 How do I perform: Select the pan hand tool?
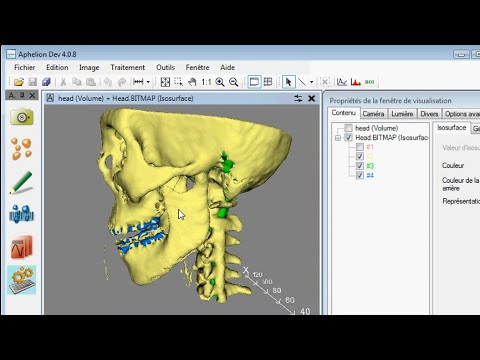pyautogui.click(x=192, y=82)
